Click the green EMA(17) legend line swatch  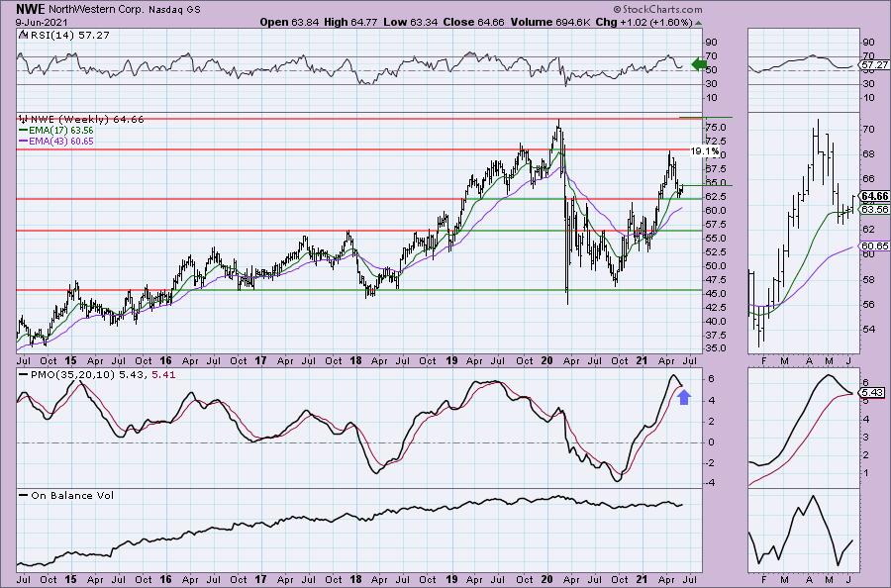24,130
